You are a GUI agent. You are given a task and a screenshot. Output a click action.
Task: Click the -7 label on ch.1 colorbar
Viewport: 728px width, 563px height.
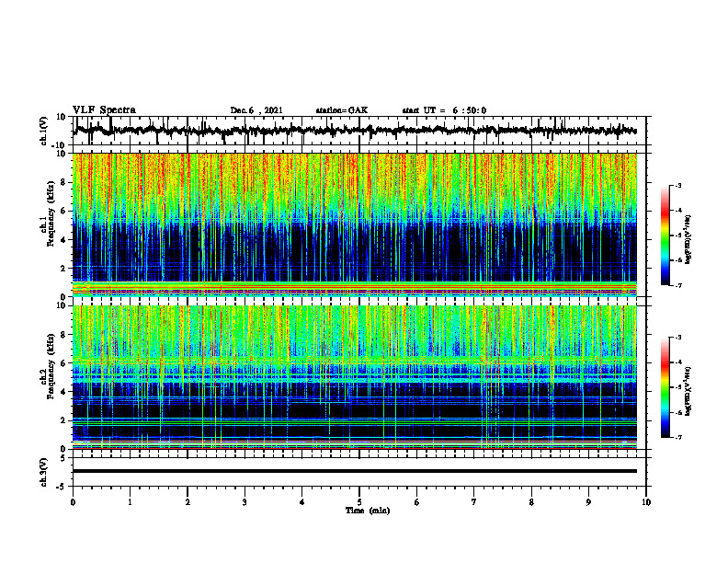coord(677,285)
